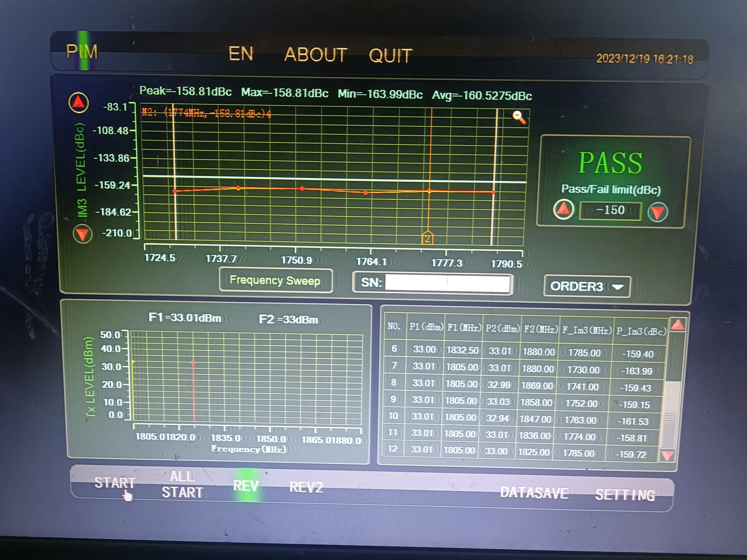Click the SN serial number input field
747x560 pixels.
pos(447,283)
